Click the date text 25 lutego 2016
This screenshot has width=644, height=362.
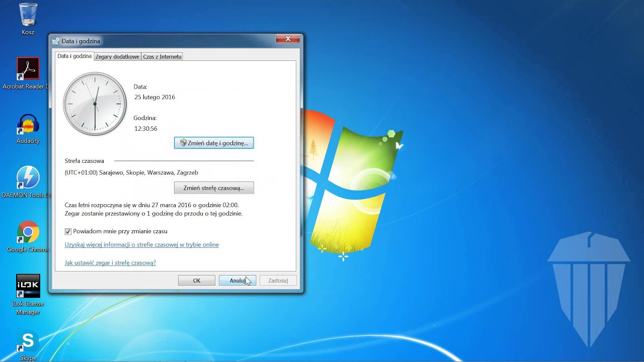click(x=154, y=97)
